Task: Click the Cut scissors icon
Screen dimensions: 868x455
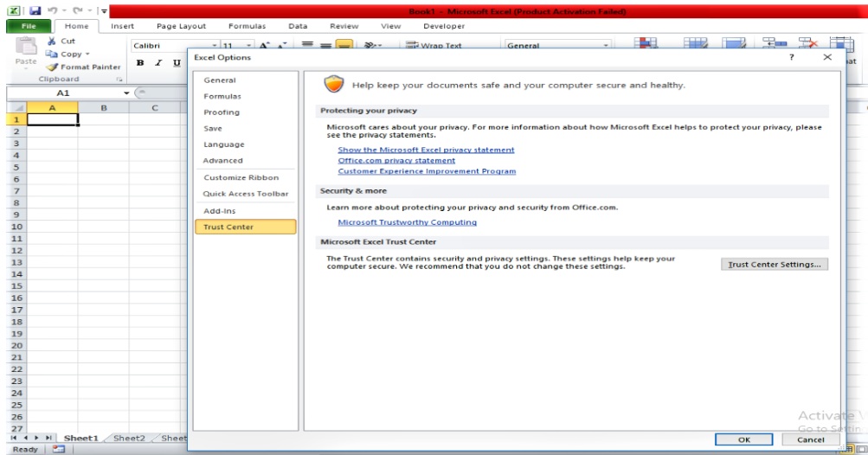Action: pyautogui.click(x=51, y=41)
